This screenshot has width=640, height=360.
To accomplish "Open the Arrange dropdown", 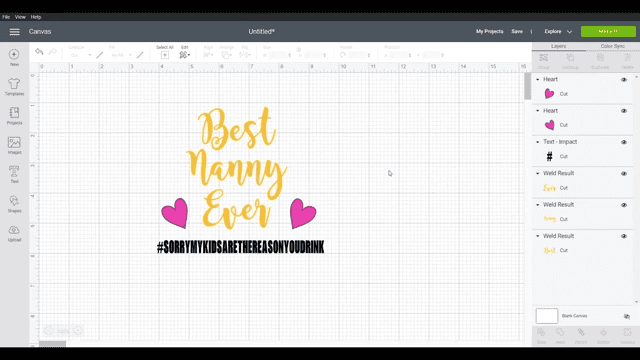I will pyautogui.click(x=227, y=55).
